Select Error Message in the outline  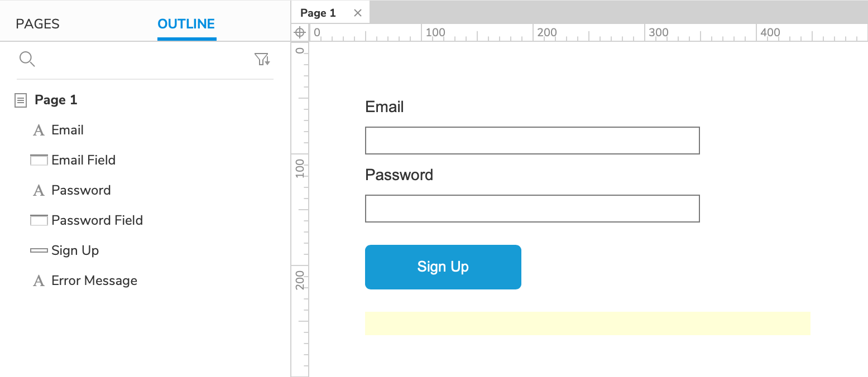[94, 281]
